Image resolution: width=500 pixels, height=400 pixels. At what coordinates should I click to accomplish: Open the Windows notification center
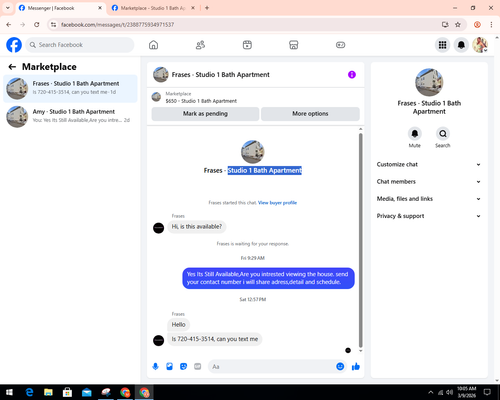tap(487, 392)
